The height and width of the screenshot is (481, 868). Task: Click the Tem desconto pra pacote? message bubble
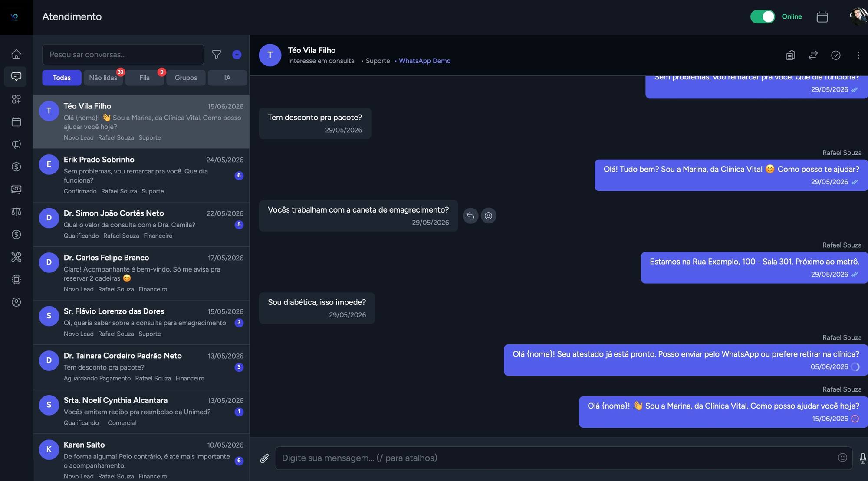click(x=315, y=124)
